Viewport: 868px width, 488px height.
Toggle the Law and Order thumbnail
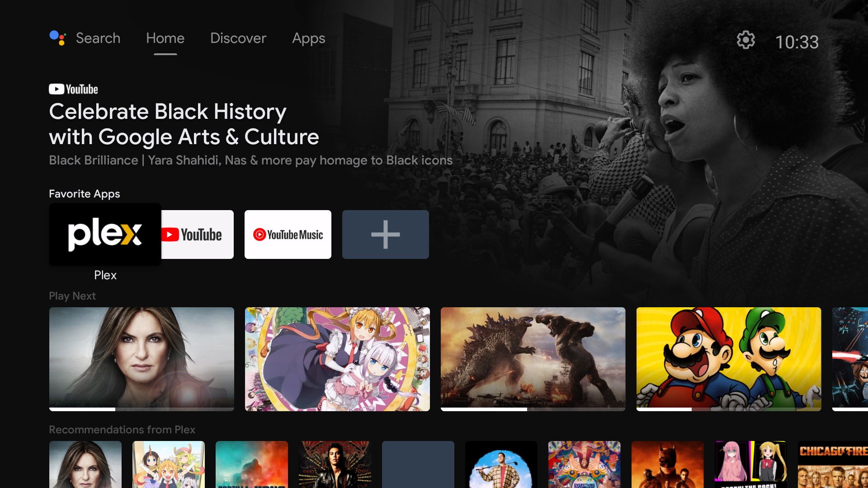coord(142,358)
